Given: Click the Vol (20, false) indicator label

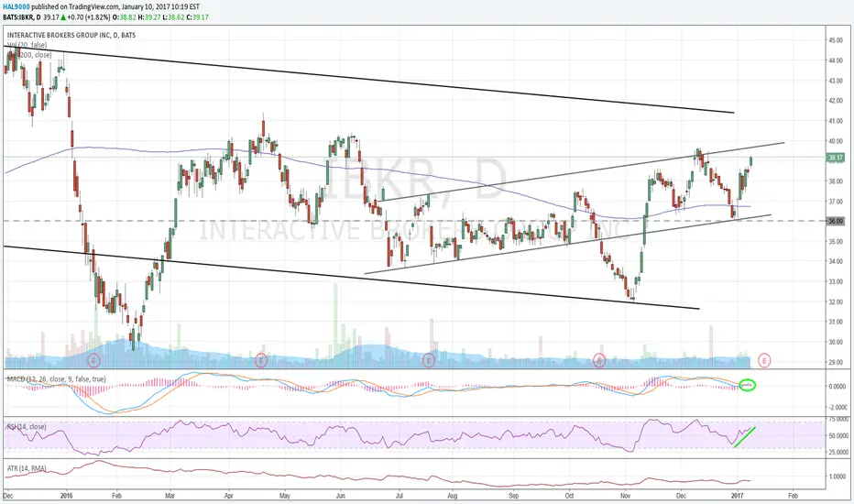Looking at the screenshot, I should [x=27, y=45].
